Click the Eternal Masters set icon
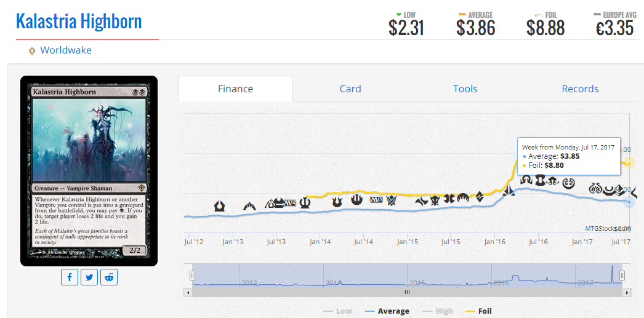Viewport: 644px width, 318px height. pos(540,180)
